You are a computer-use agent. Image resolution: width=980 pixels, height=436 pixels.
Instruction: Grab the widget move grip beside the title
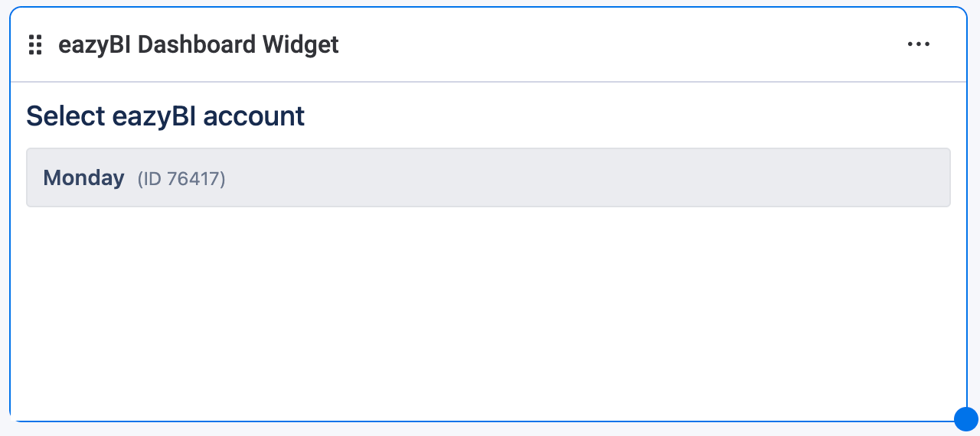[35, 45]
